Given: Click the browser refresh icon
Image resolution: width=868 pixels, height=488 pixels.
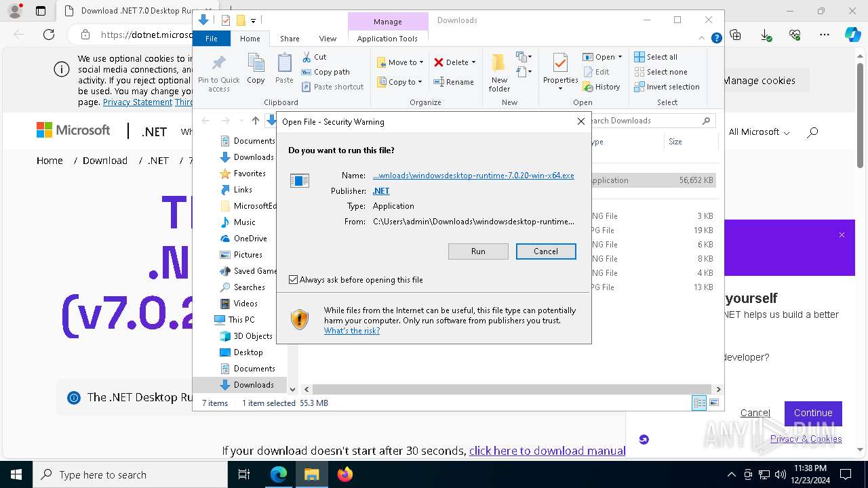Looking at the screenshot, I should point(49,35).
